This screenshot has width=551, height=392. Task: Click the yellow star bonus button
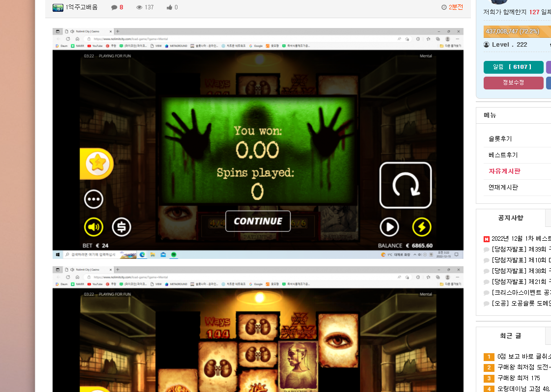coord(97,164)
